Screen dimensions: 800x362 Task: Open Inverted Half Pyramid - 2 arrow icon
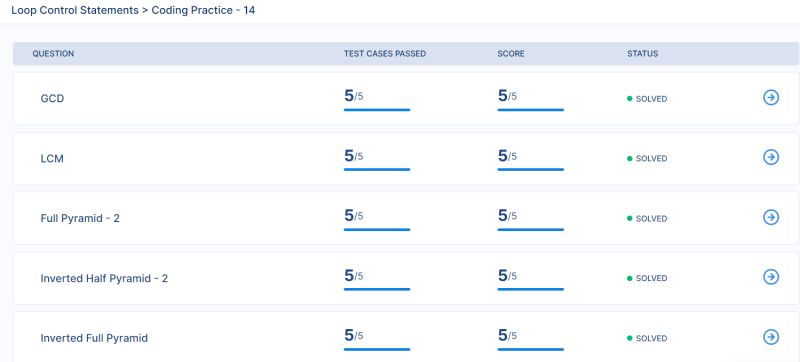pos(771,277)
